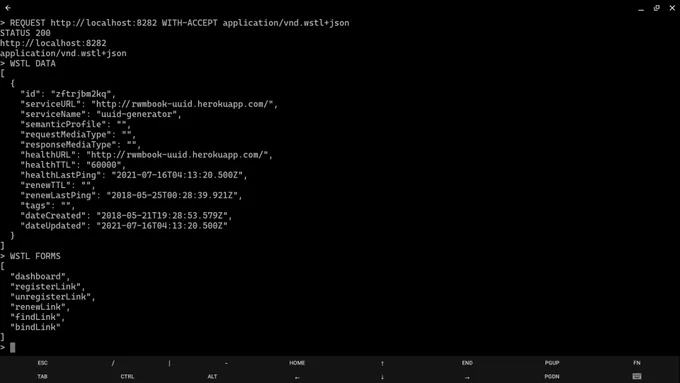The width and height of the screenshot is (680, 383).
Task: Click the "unregisterLink" form entry
Action: tap(51, 297)
